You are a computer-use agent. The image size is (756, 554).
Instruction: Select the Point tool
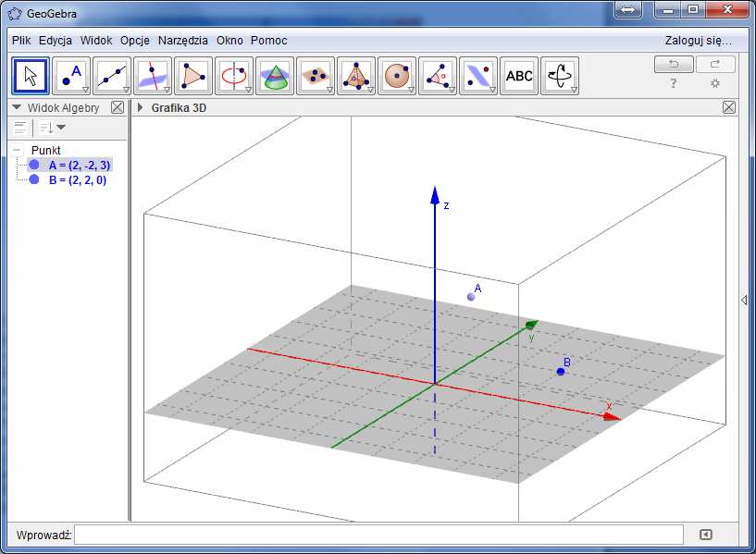click(x=71, y=76)
